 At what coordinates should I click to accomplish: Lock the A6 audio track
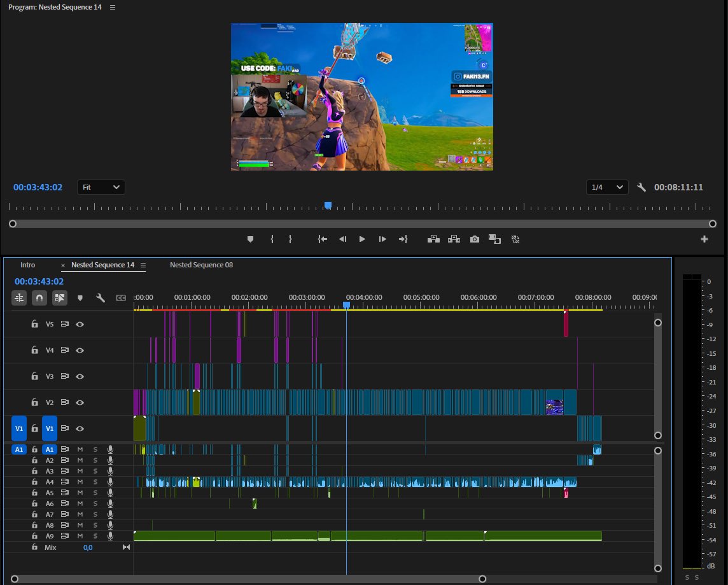[34, 504]
